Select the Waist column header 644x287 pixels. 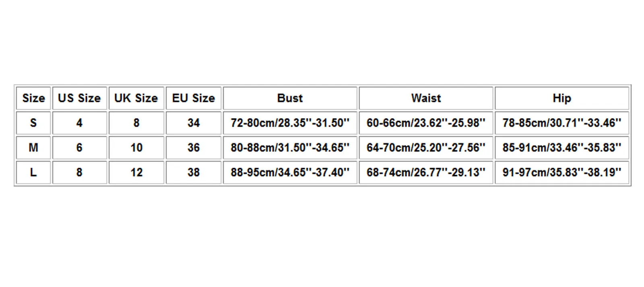click(x=426, y=98)
